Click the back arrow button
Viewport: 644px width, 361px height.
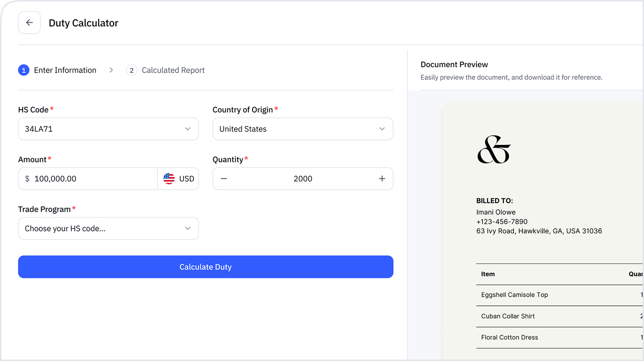(30, 23)
